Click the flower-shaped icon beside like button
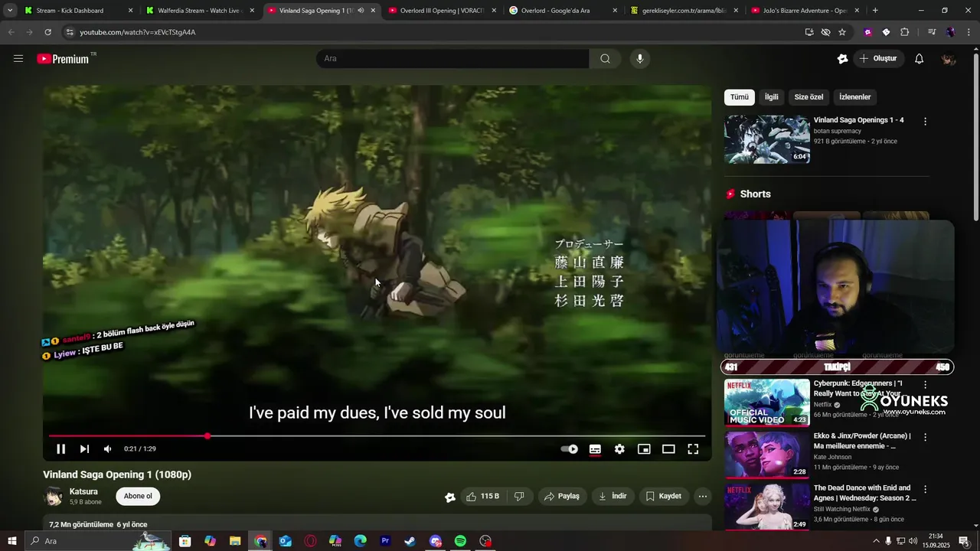The height and width of the screenshot is (551, 980). click(450, 497)
